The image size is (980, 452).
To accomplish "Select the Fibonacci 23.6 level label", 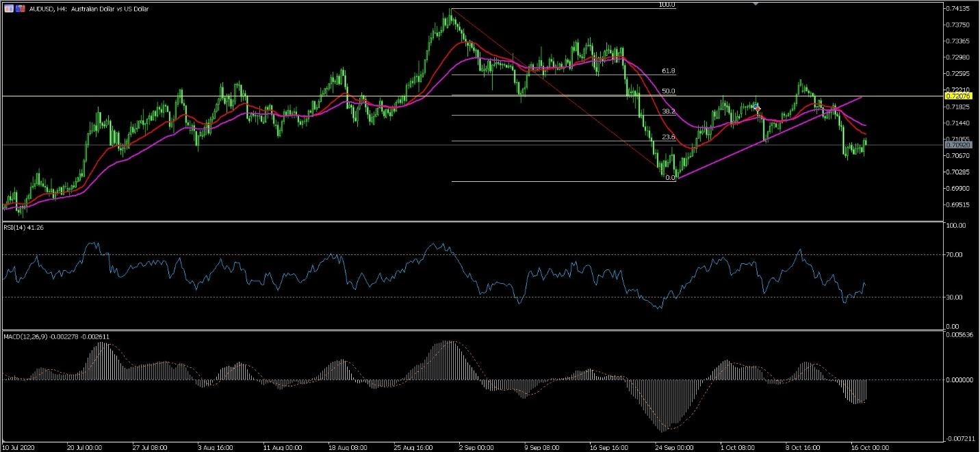I will (x=669, y=137).
